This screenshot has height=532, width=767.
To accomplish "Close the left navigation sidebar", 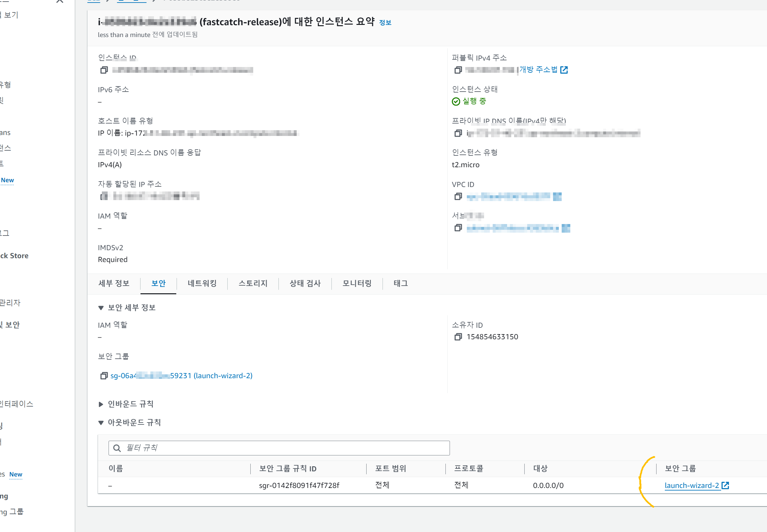I will (60, 1).
